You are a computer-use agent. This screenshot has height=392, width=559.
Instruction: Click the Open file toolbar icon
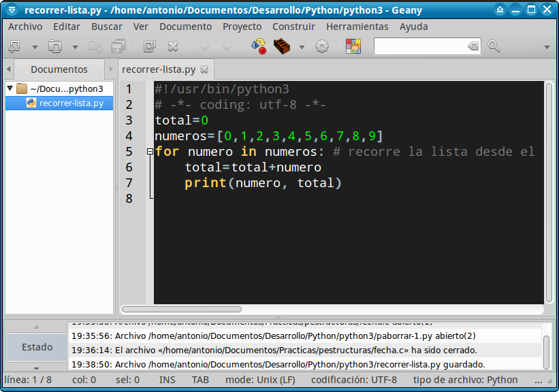click(55, 46)
